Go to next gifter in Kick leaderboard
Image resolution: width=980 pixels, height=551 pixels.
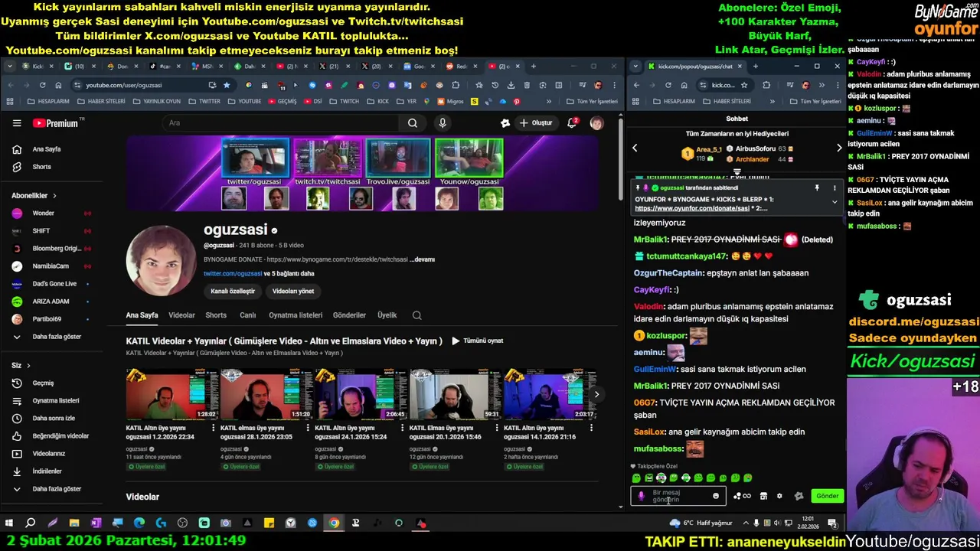coord(839,148)
